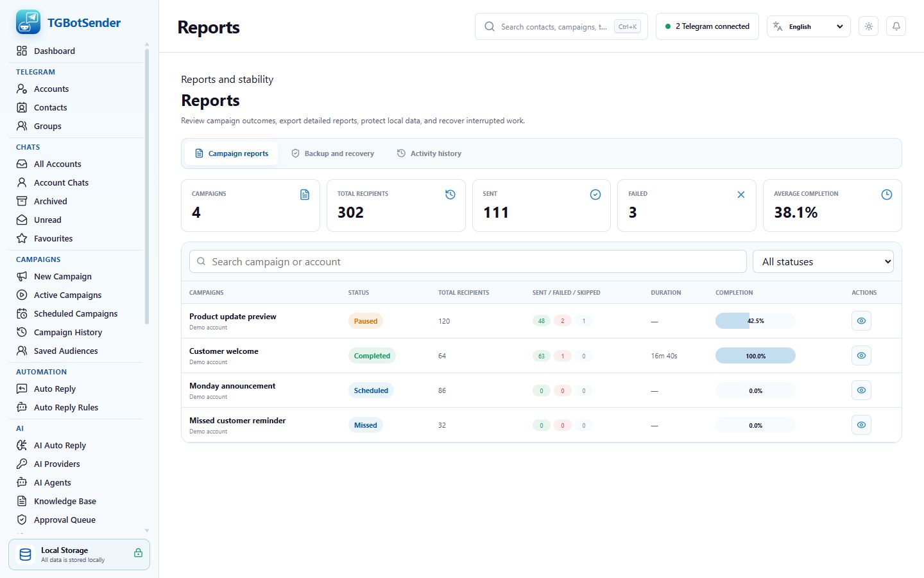The width and height of the screenshot is (924, 578).
Task: Select the Missed customer reminder campaign name
Action: 237,420
